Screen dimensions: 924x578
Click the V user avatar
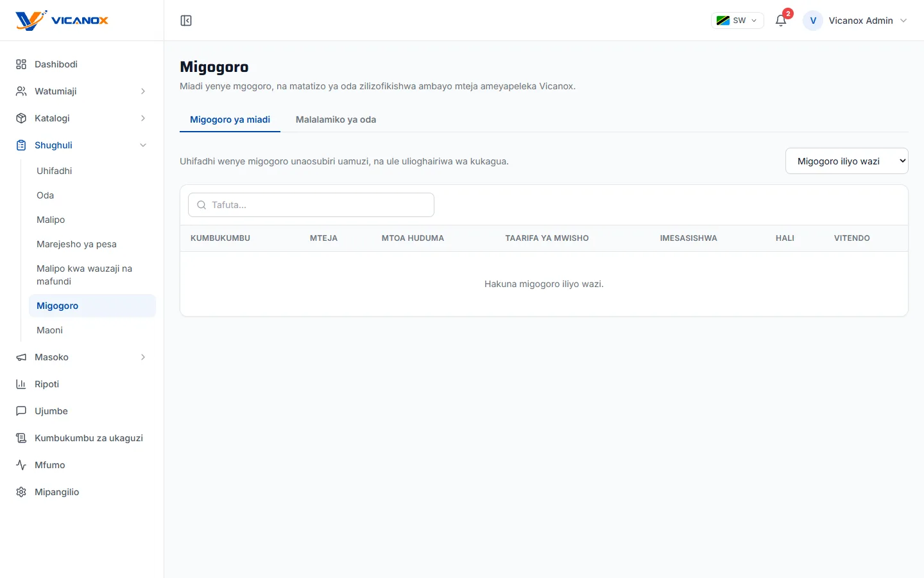813,21
